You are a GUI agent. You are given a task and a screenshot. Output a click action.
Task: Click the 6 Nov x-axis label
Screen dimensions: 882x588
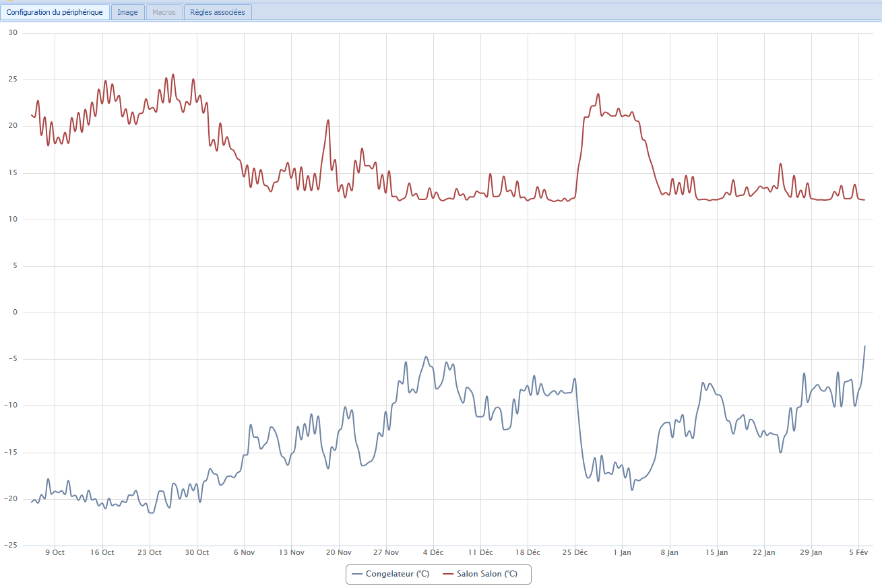[244, 552]
